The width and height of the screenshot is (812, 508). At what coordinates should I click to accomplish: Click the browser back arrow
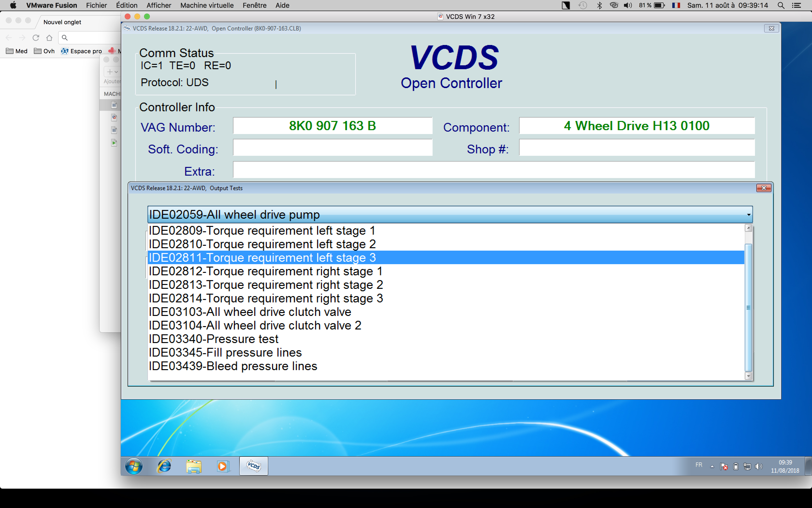click(9, 38)
